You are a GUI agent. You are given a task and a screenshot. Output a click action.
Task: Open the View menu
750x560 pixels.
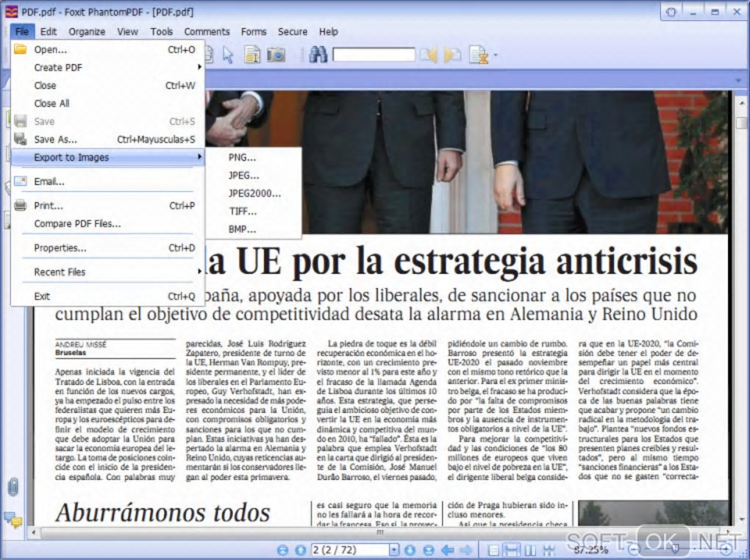pos(128,32)
